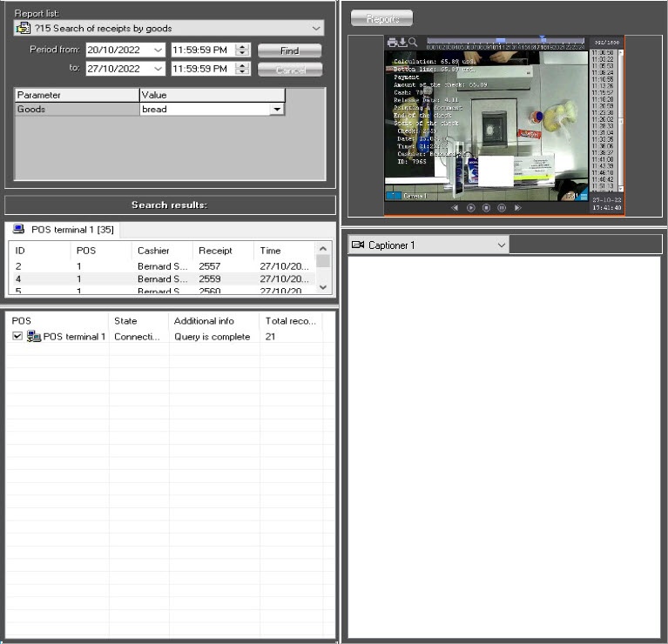Open the Period from date picker
Viewport: 668px width, 644px height.
coord(158,50)
